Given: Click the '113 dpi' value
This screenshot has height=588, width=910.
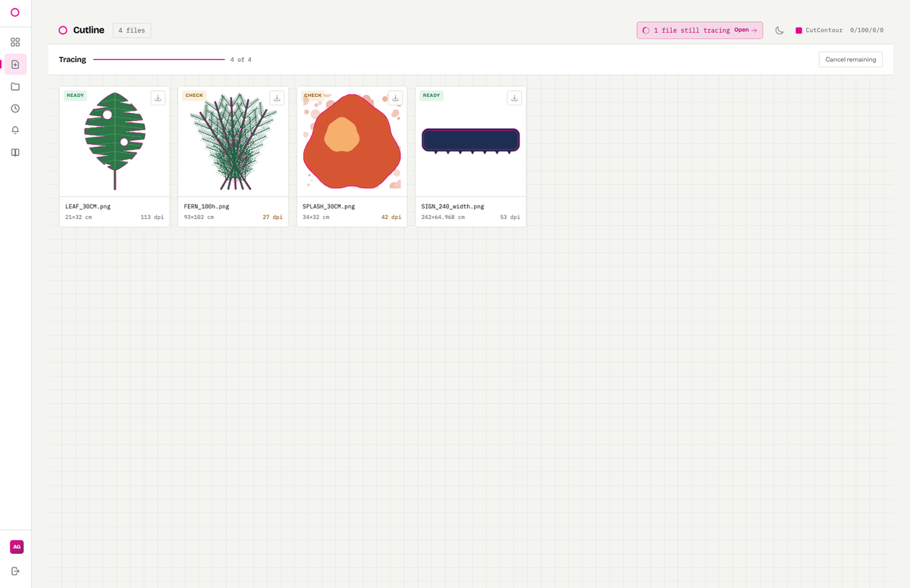Looking at the screenshot, I should pos(152,217).
